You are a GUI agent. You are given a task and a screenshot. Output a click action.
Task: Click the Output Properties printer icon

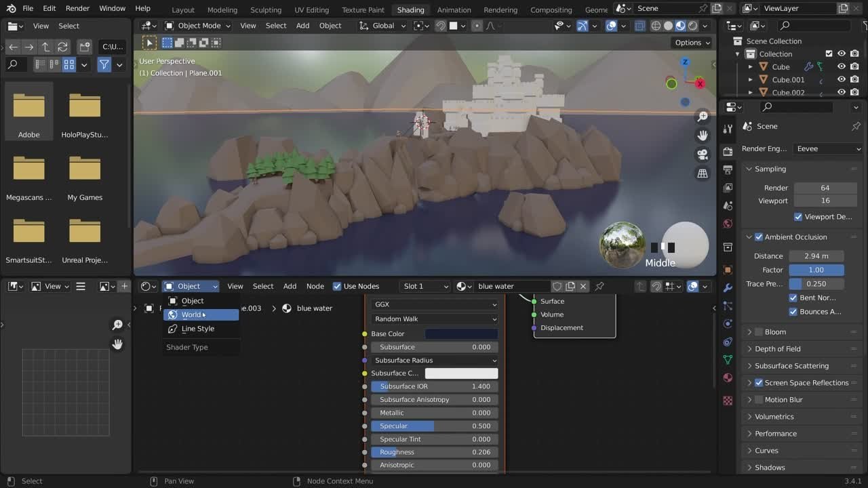pos(728,167)
